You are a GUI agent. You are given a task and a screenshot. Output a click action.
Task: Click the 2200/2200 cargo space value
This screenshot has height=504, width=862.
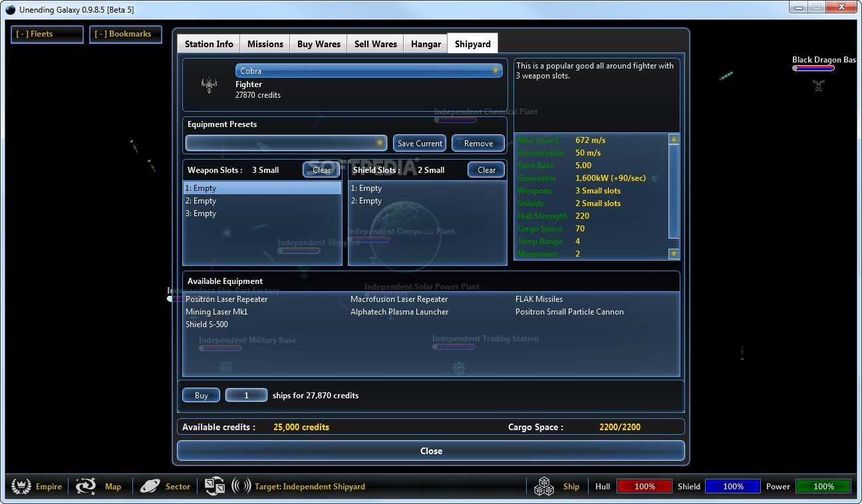[x=620, y=427]
